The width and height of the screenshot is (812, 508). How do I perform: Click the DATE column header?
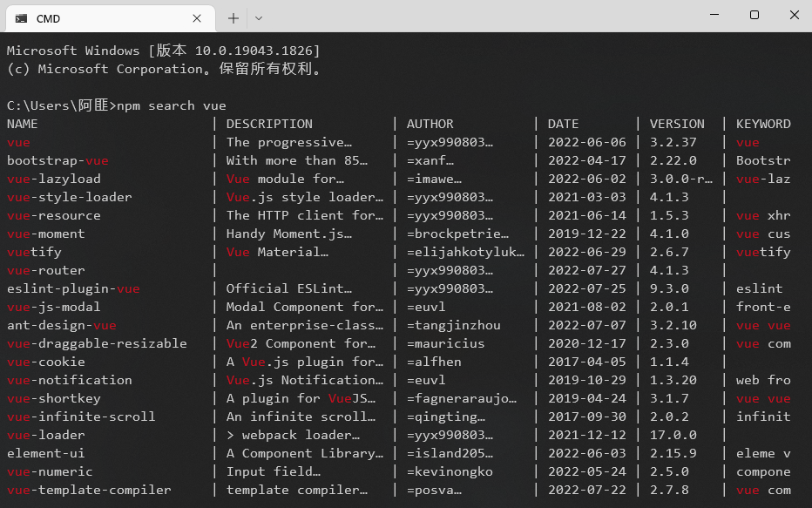(564, 124)
